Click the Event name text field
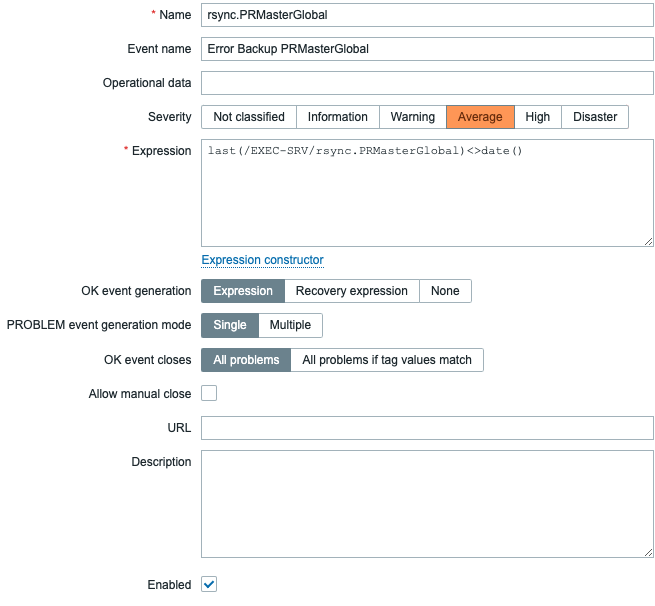The width and height of the screenshot is (655, 606). (x=427, y=49)
